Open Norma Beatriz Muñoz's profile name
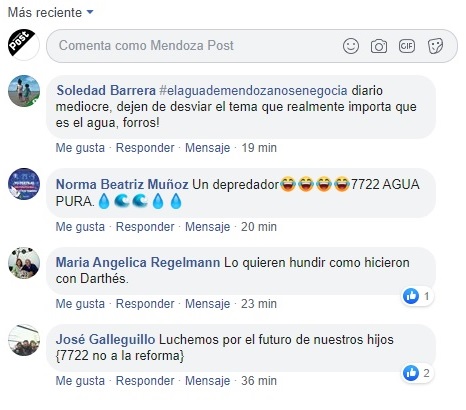This screenshot has height=410, width=466. click(x=122, y=184)
